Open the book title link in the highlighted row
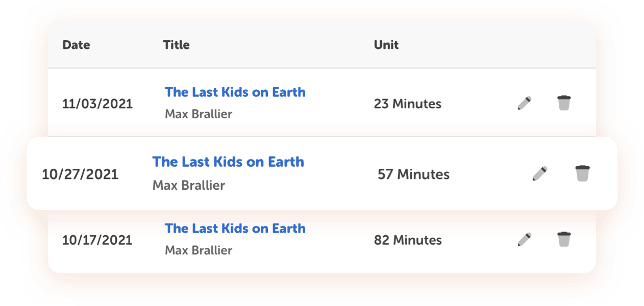The width and height of the screenshot is (644, 306). (228, 162)
